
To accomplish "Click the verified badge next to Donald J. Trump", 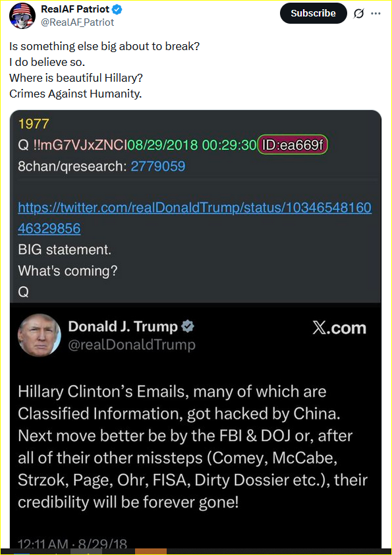I will pyautogui.click(x=188, y=326).
